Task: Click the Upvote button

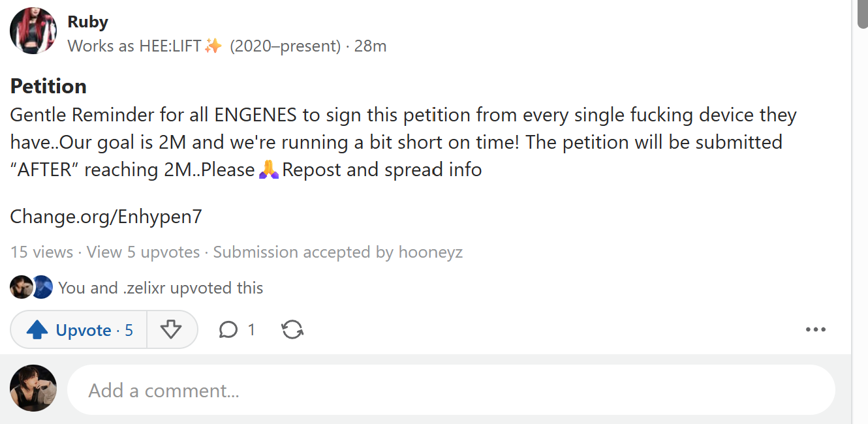Action: [x=80, y=330]
